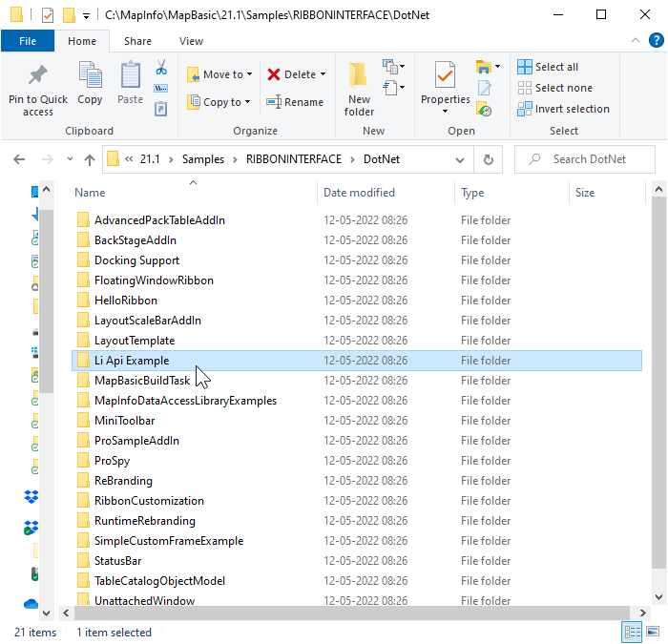Viewport: 668px width, 644px height.
Task: Click the New folder icon in title bar
Action: point(69,15)
